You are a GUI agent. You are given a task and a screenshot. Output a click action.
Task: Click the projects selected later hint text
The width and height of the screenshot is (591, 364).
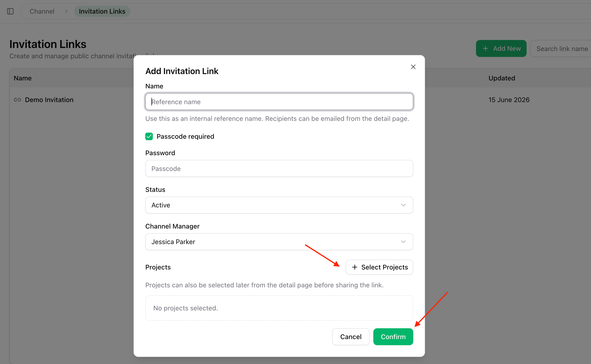click(x=264, y=285)
